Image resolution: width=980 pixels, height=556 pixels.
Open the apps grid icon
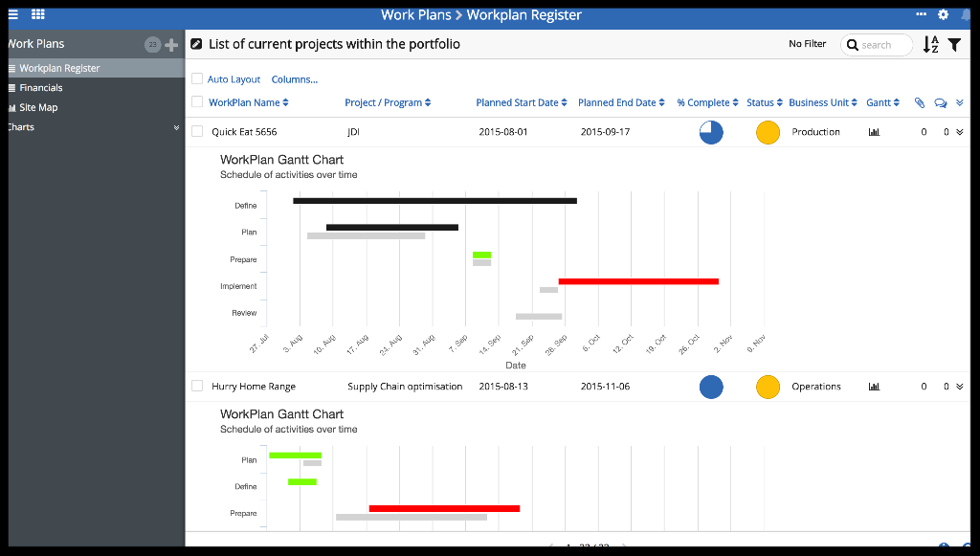pos(37,14)
